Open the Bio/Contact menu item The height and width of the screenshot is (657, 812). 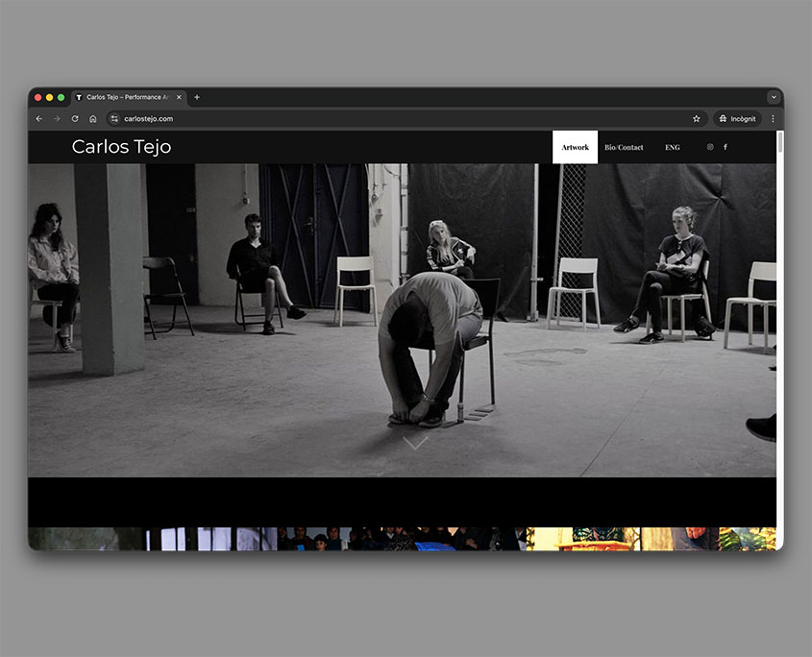(624, 147)
